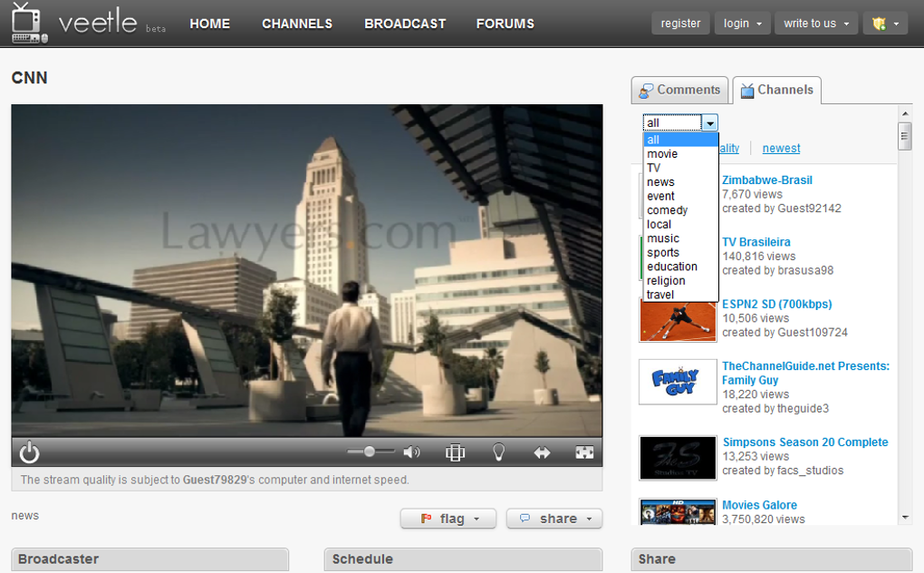This screenshot has height=573, width=924.
Task: Select 'local' category option
Action: coord(680,225)
